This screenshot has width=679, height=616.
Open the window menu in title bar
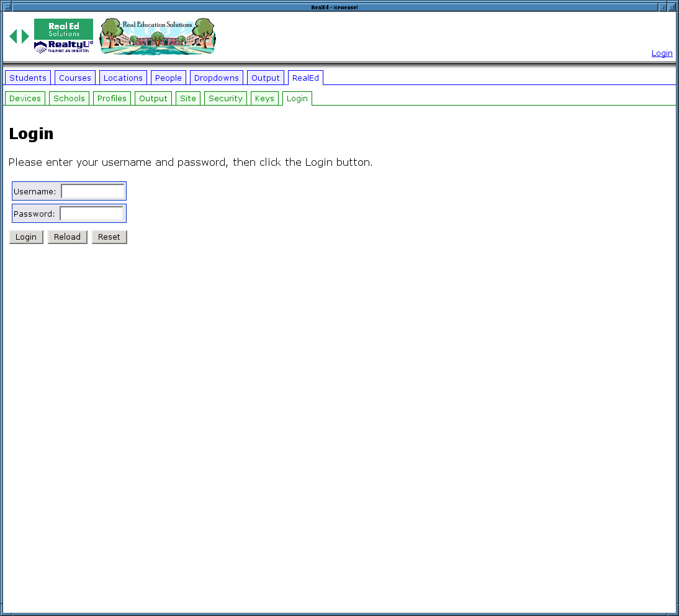[7, 7]
